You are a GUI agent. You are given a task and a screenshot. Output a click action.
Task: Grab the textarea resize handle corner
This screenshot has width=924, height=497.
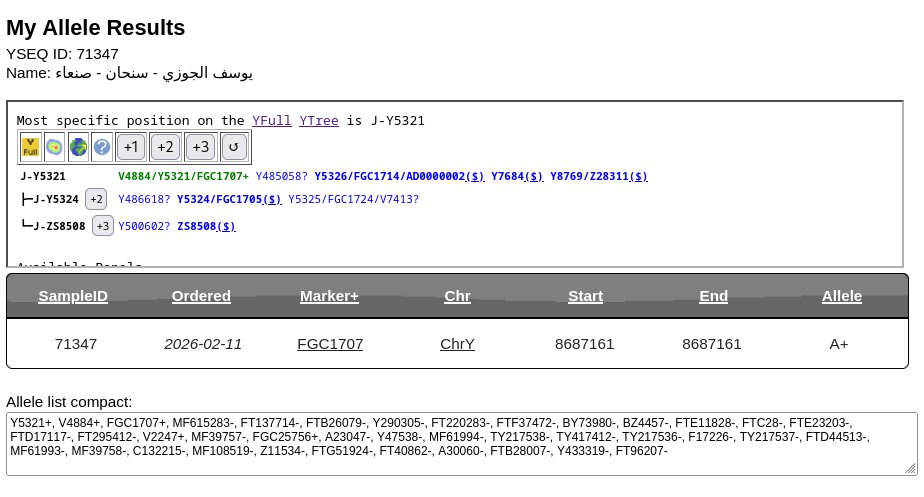pyautogui.click(x=911, y=469)
